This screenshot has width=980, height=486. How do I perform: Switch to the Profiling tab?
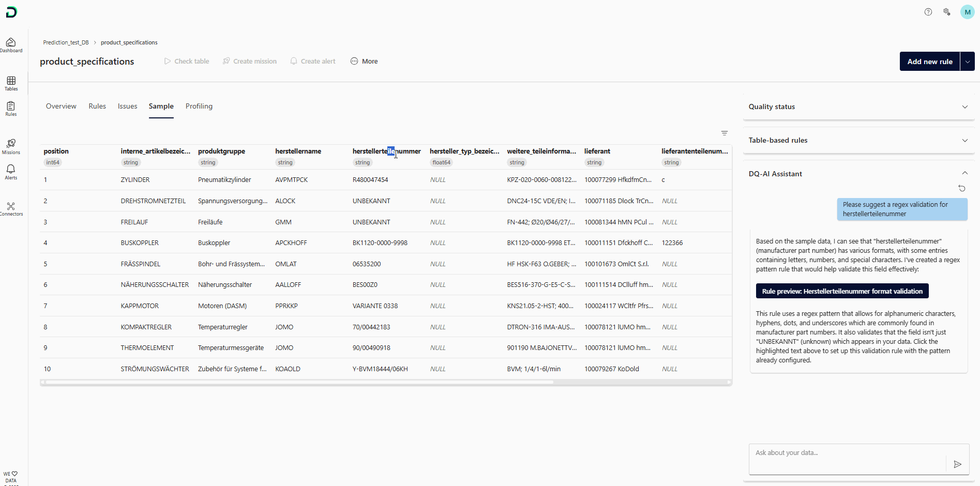tap(199, 107)
